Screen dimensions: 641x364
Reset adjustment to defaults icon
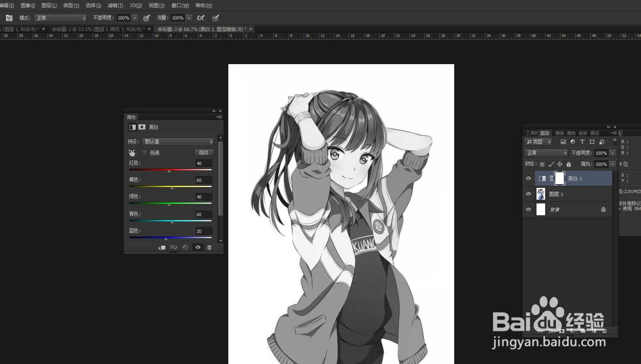point(185,247)
